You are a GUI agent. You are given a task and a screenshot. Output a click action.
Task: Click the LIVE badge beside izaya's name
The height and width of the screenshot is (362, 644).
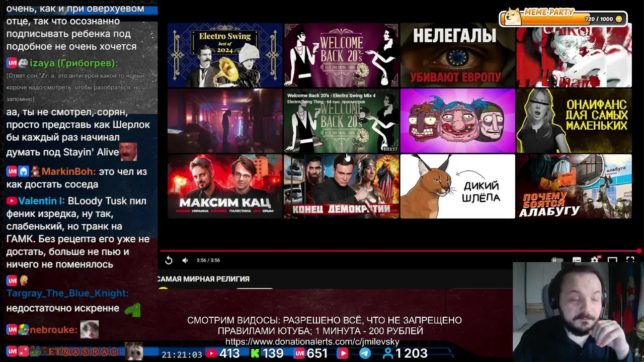tap(12, 63)
